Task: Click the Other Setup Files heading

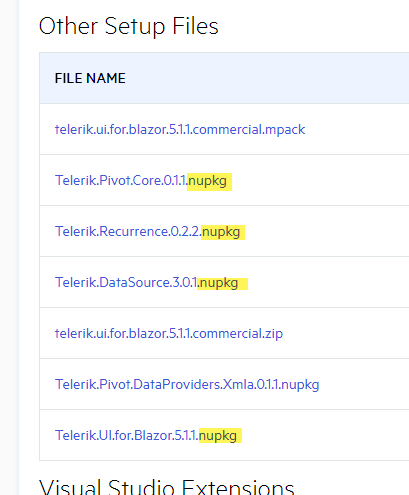Action: coord(128,26)
